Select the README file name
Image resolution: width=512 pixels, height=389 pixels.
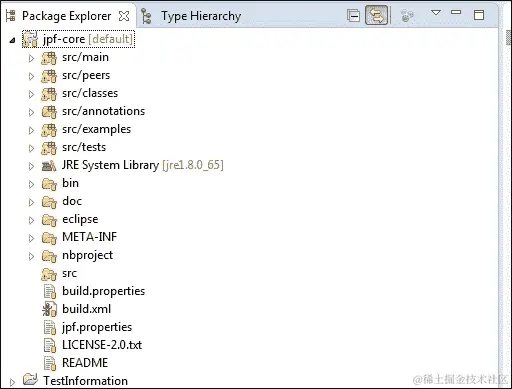click(x=85, y=363)
